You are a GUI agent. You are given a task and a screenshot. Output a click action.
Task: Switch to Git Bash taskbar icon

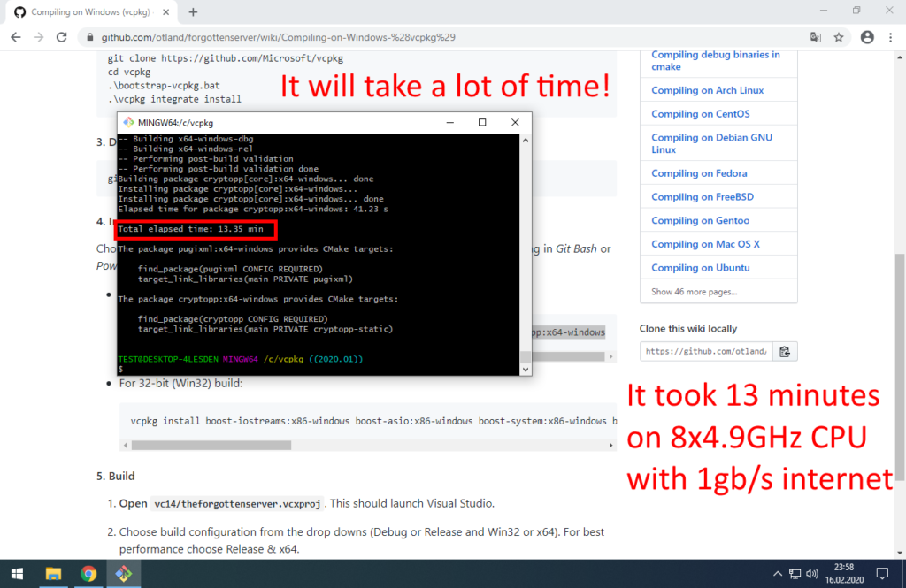[124, 574]
